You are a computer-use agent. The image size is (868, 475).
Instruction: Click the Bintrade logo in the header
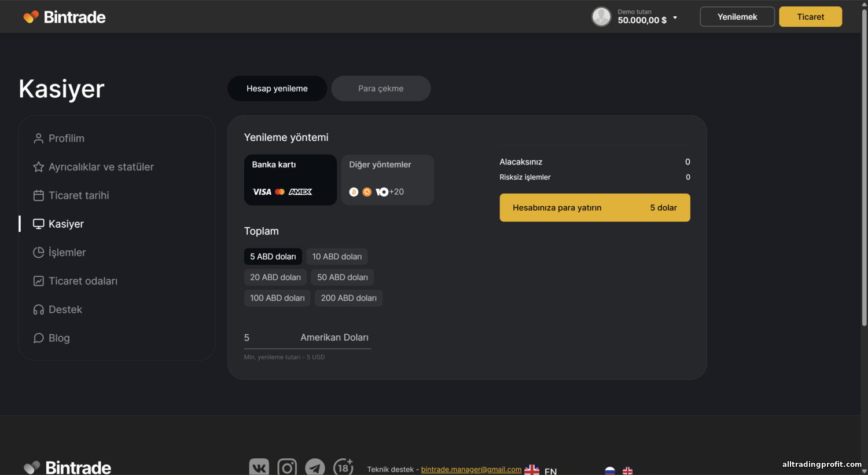(64, 17)
